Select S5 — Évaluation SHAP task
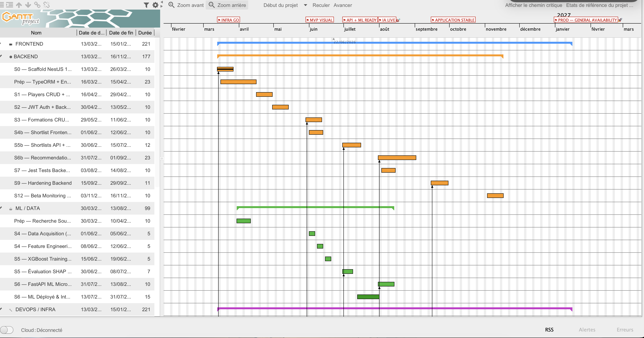644x338 pixels. [77, 272]
